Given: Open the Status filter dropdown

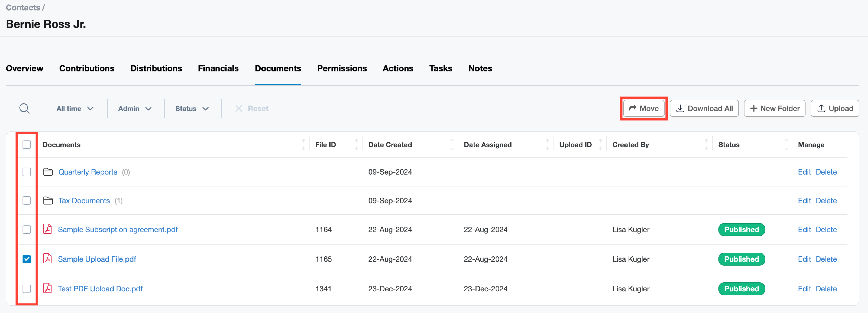Looking at the screenshot, I should [x=192, y=108].
